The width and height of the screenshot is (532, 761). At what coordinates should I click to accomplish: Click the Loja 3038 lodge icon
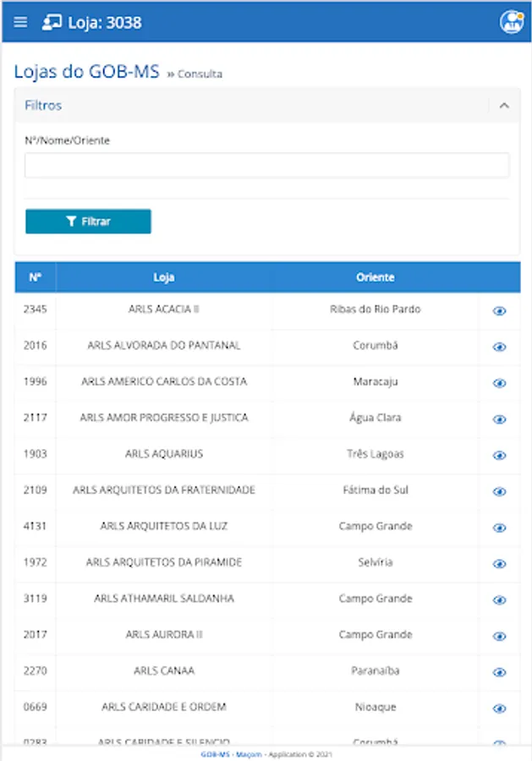coord(52,22)
